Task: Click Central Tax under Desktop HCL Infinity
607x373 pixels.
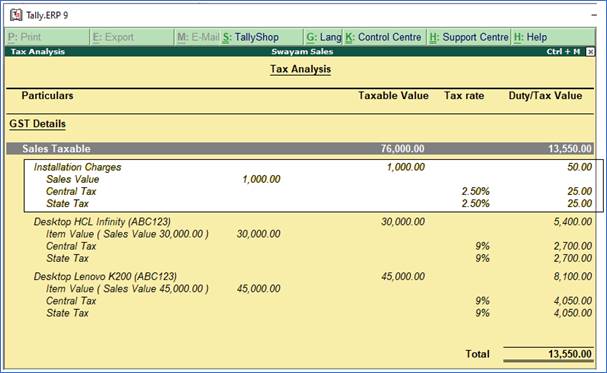Action: [x=71, y=246]
